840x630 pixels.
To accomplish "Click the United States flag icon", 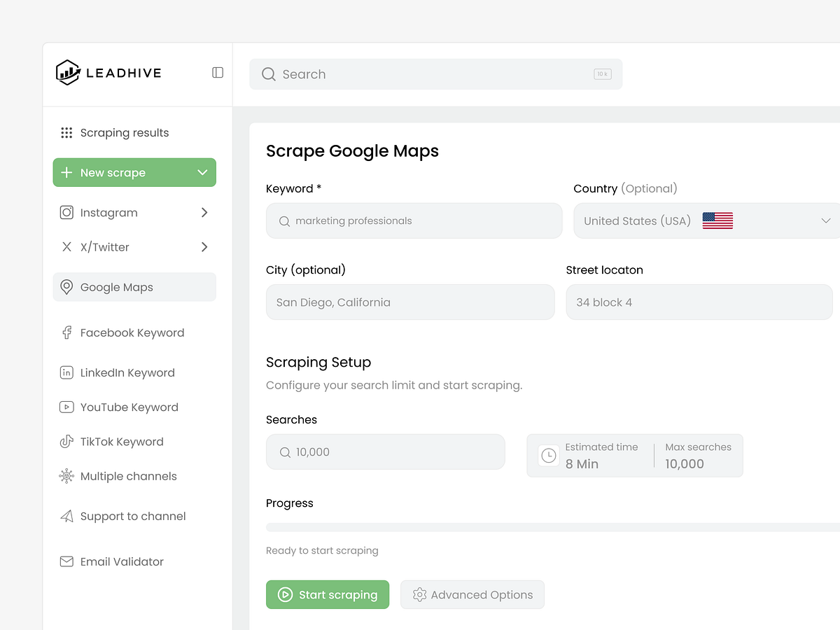I will click(x=717, y=220).
